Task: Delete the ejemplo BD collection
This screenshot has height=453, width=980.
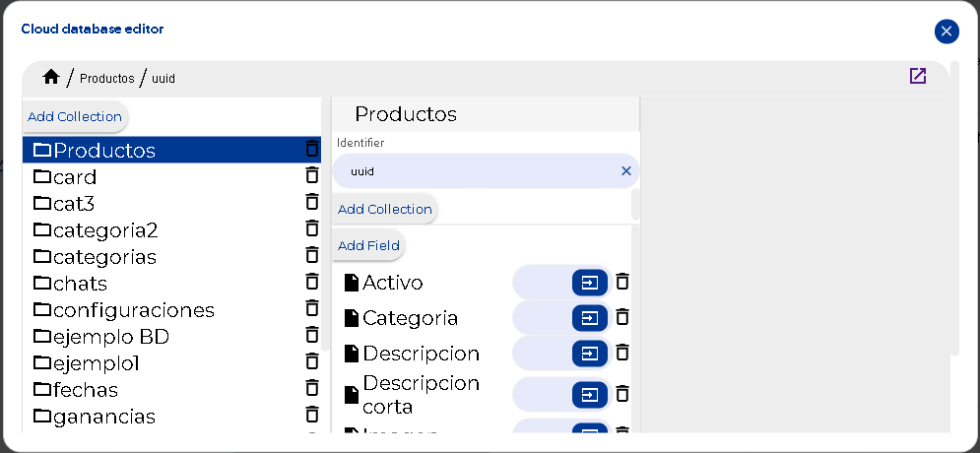Action: point(312,335)
